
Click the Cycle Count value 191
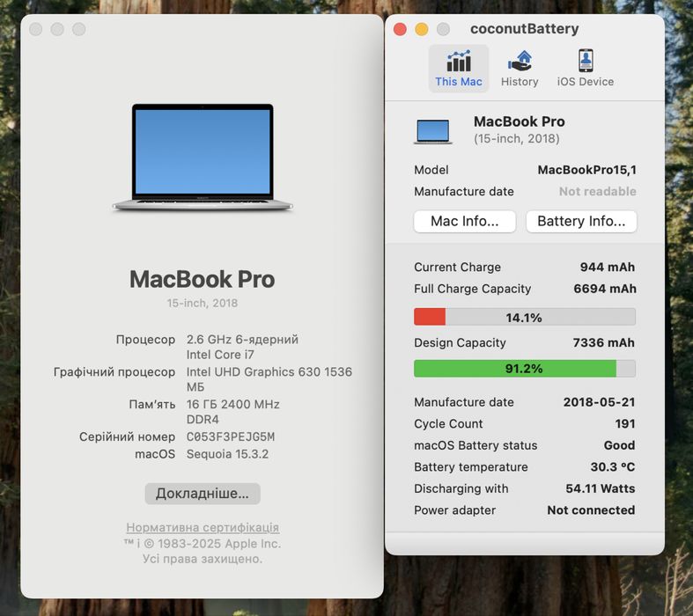[625, 424]
